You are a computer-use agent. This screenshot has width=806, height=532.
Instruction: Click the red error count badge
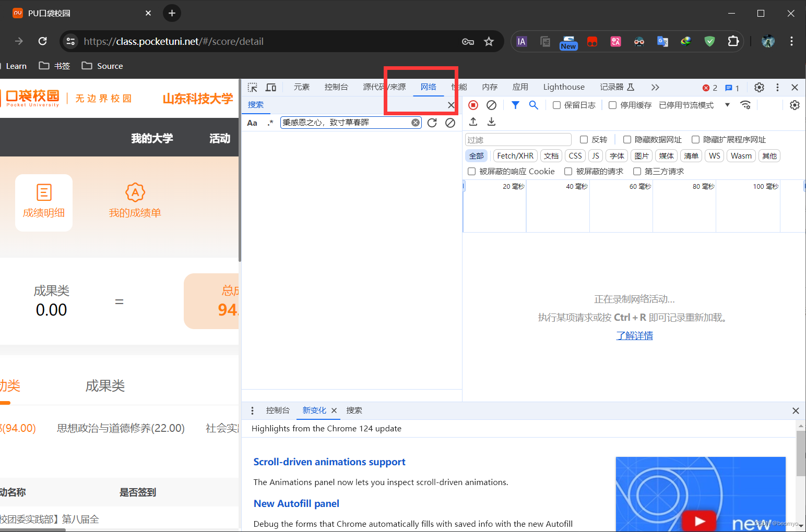(x=710, y=88)
